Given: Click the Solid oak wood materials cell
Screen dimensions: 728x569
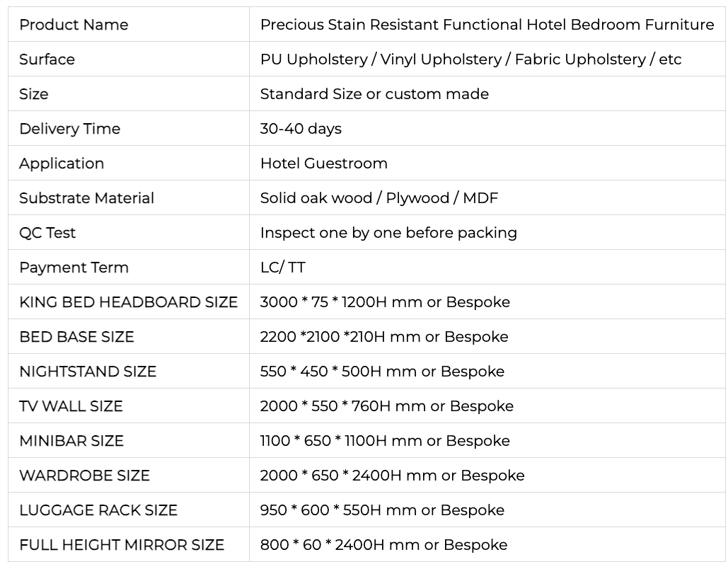Looking at the screenshot, I should tap(379, 198).
